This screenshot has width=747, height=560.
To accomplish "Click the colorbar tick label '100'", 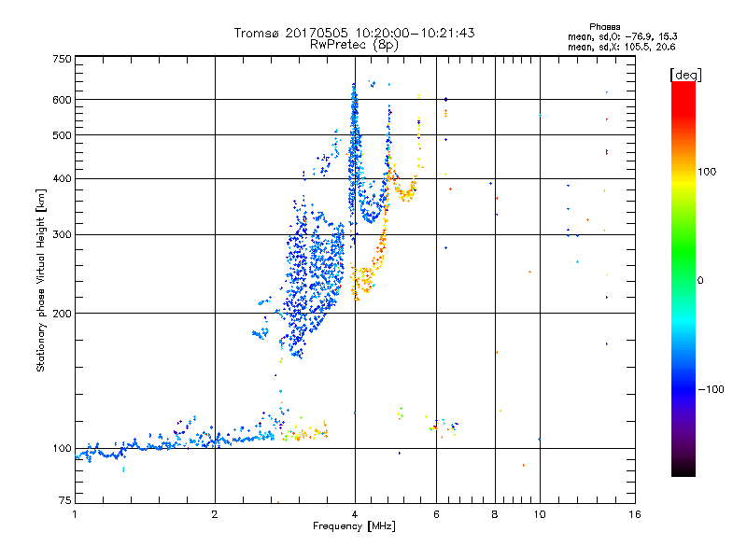I will click(x=707, y=172).
